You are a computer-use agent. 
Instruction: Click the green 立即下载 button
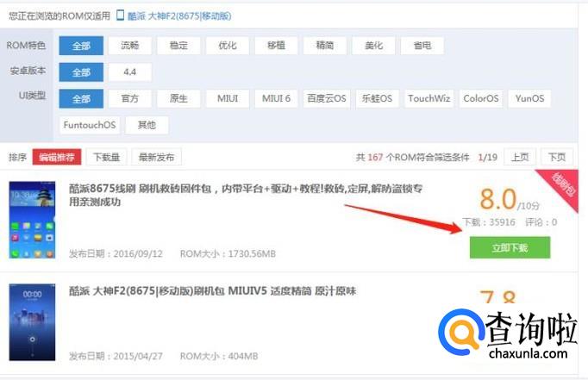pos(510,247)
